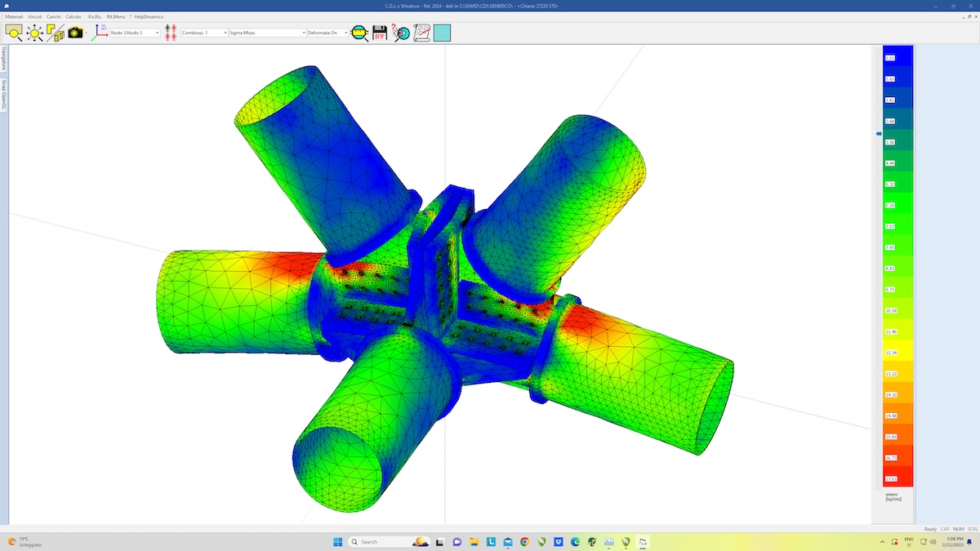Viewport: 980px width, 551px height.
Task: Open the Combinaz. 1 dropdown
Action: coord(204,33)
